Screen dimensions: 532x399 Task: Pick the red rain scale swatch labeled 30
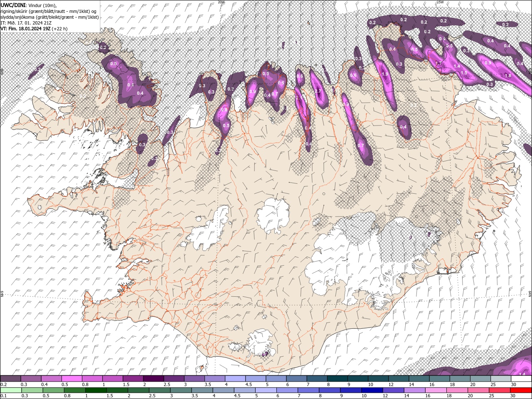point(522,390)
